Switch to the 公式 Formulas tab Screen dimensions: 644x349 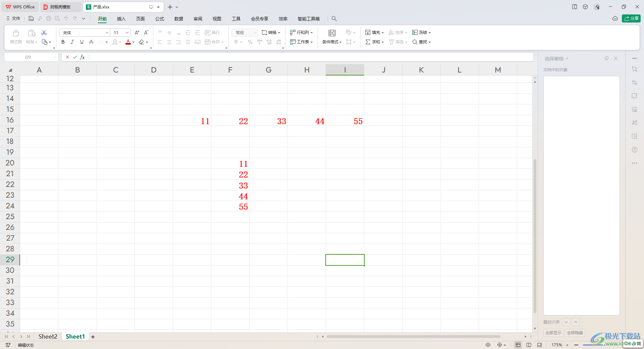(x=160, y=19)
